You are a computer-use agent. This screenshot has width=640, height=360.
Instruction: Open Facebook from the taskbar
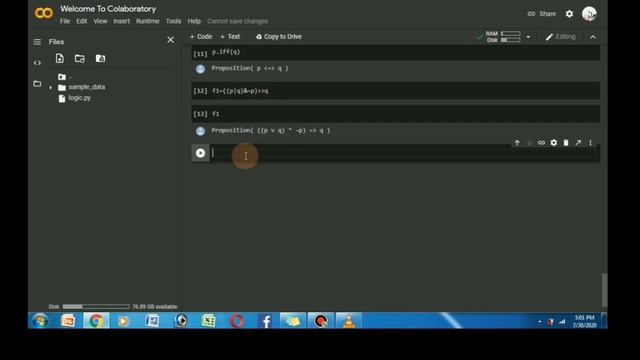coord(266,321)
